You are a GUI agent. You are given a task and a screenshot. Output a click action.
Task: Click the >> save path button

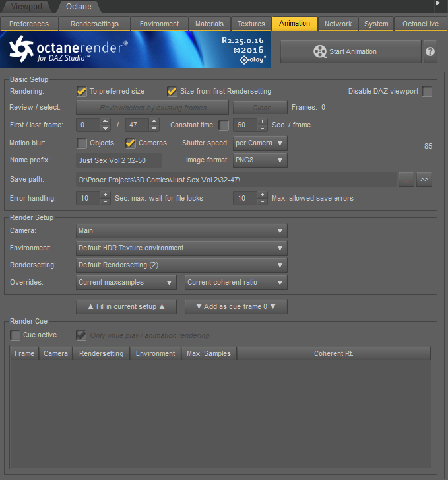point(424,180)
